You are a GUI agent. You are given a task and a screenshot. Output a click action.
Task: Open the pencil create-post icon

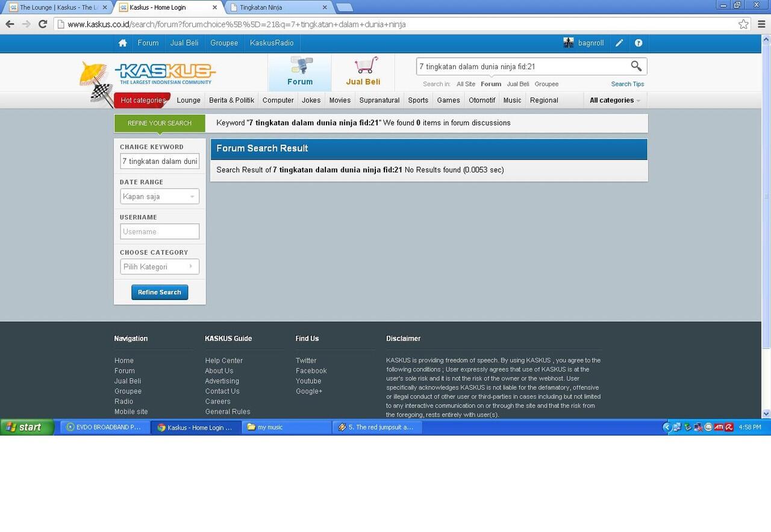[x=619, y=43]
